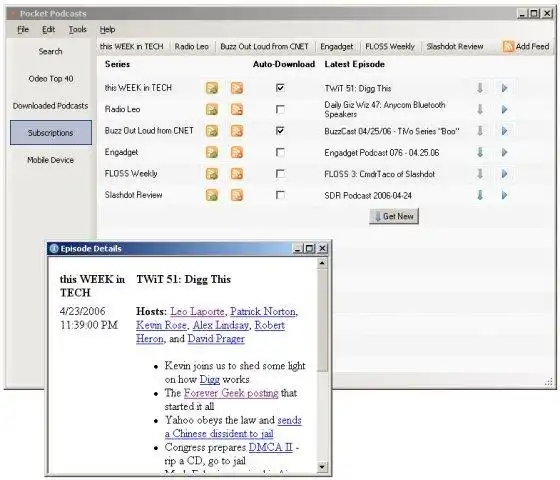
Task: Play TWiT 51: Digg This episode
Action: pos(504,88)
